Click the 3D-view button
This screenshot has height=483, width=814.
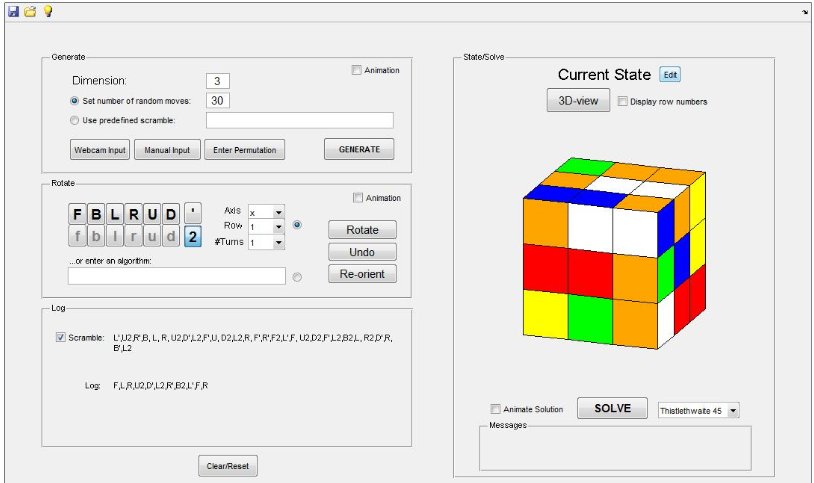578,101
